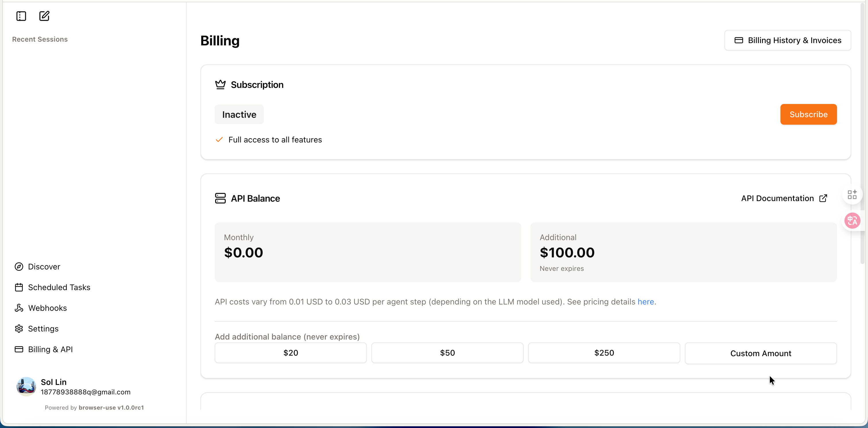The width and height of the screenshot is (868, 428).
Task: Add $50 additional balance
Action: (x=447, y=353)
